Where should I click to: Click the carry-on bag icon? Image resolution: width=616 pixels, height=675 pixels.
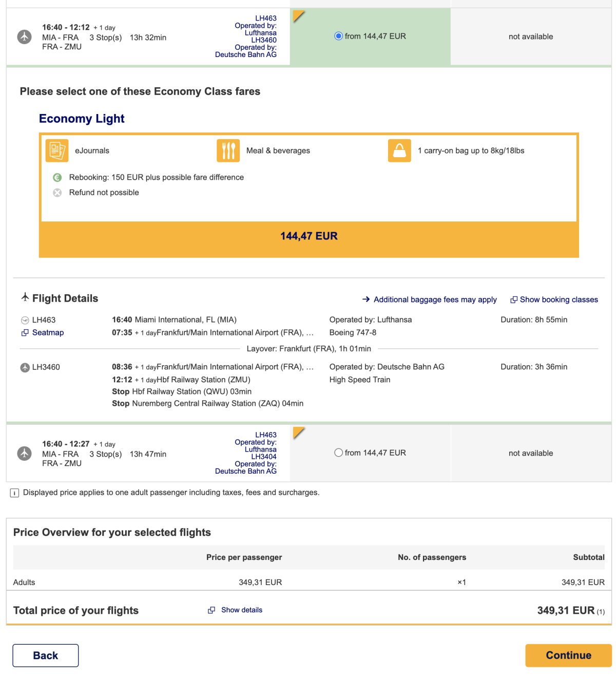399,151
